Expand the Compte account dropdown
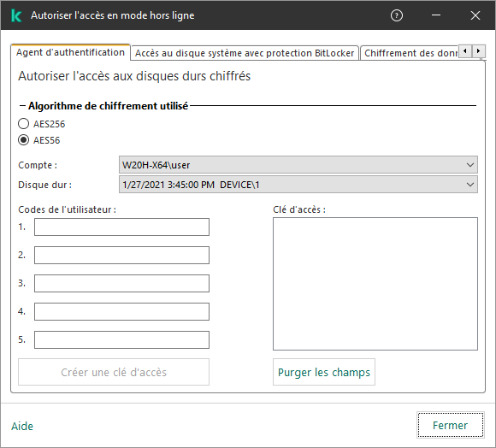Viewport: 496px width, 448px height. pyautogui.click(x=298, y=165)
